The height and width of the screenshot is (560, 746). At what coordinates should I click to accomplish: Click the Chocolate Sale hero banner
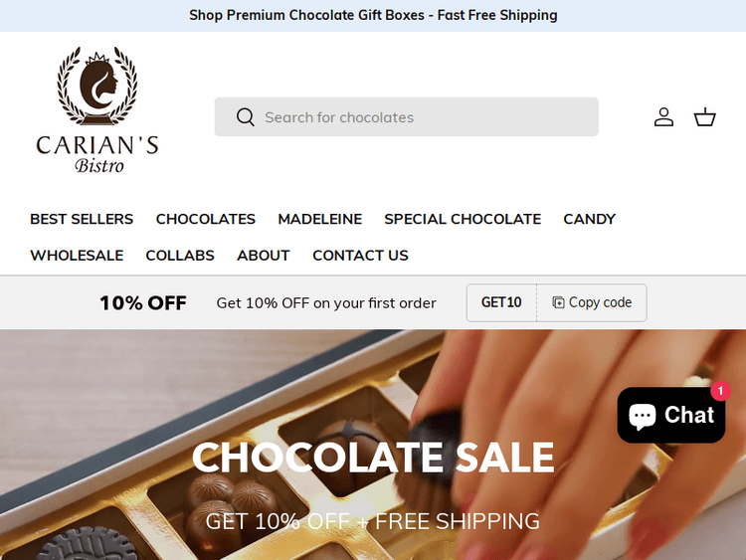pyautogui.click(x=373, y=445)
